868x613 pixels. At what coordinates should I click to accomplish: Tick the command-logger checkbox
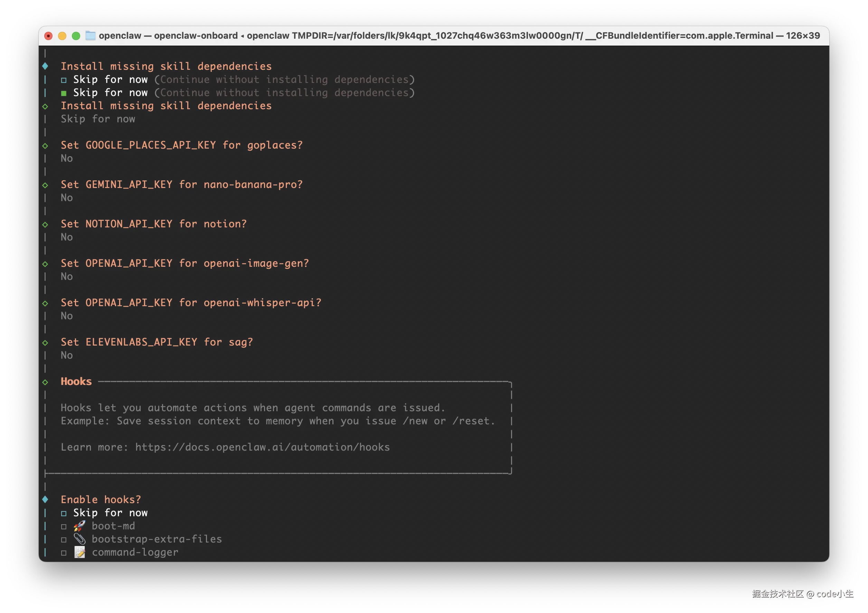64,553
